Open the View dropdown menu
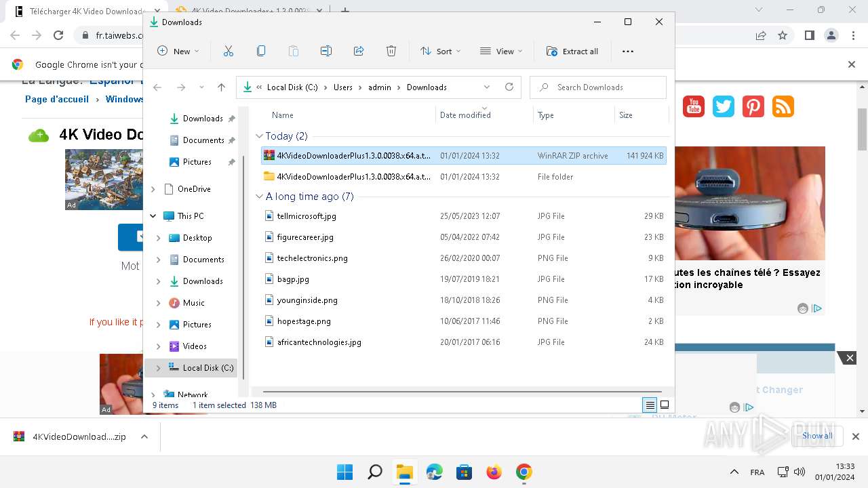The image size is (868, 488). [x=501, y=51]
